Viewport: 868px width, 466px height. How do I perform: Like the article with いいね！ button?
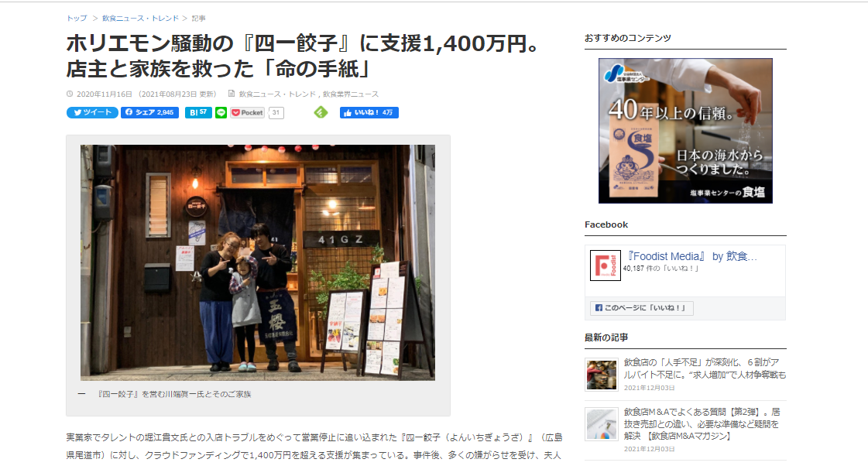tap(369, 112)
